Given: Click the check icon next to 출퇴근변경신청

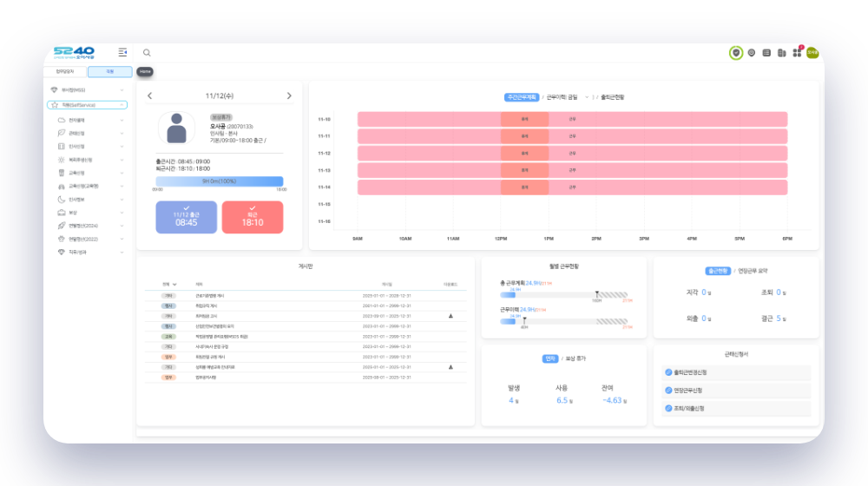Looking at the screenshot, I should (x=668, y=372).
